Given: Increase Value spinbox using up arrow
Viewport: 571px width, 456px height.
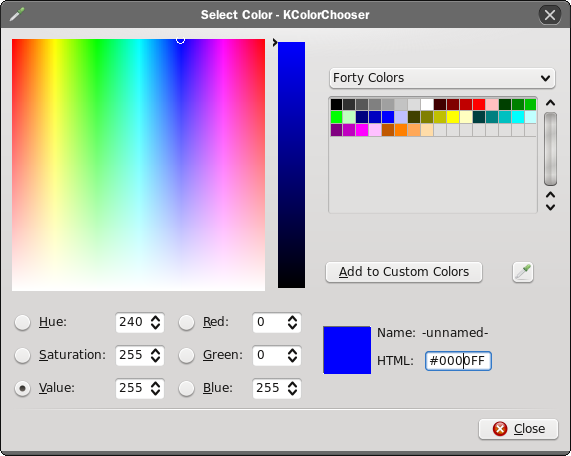Looking at the screenshot, I should 155,384.
